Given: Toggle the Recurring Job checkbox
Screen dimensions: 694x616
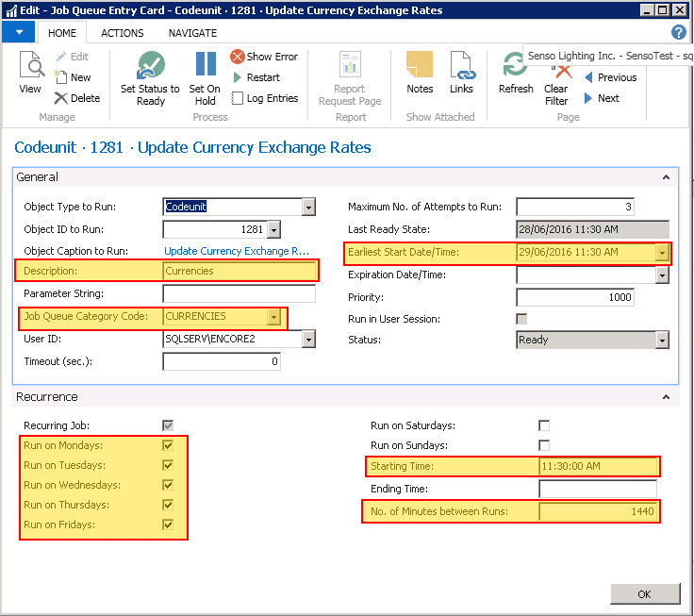Looking at the screenshot, I should click(x=168, y=425).
